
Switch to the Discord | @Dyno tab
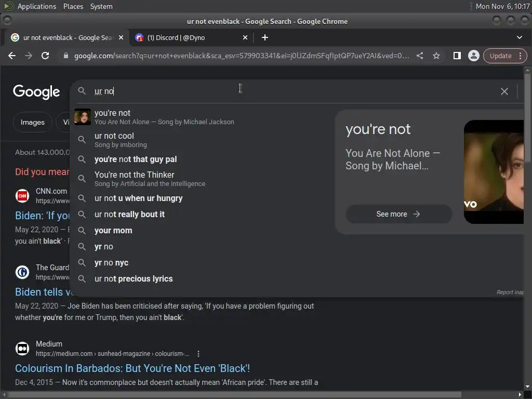(x=192, y=37)
